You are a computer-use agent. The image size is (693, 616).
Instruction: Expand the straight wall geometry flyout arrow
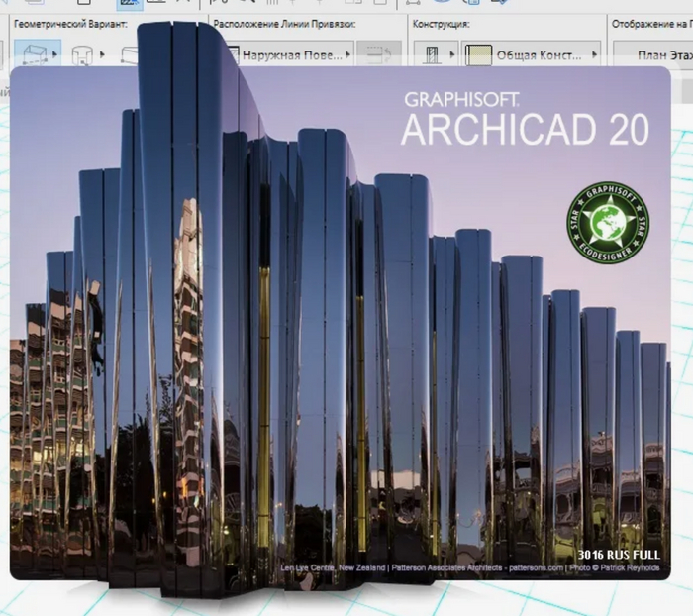tap(53, 54)
